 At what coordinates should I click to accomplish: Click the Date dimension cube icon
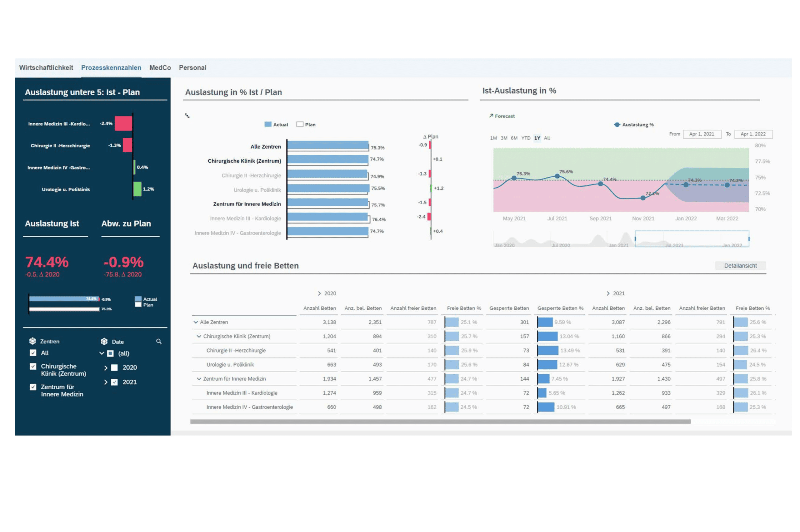[104, 341]
